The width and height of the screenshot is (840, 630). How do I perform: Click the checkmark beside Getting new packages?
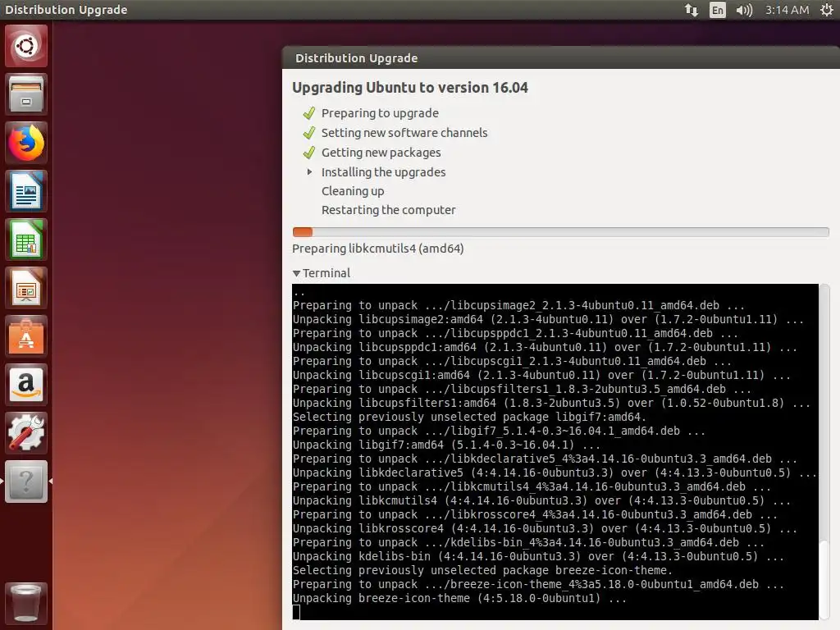(x=309, y=153)
